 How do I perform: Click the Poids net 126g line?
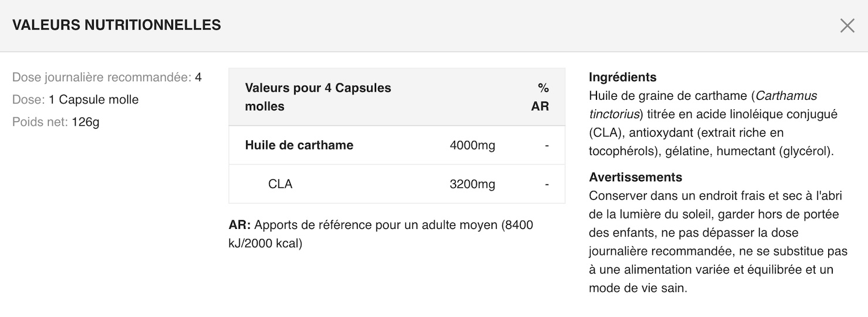tap(56, 122)
